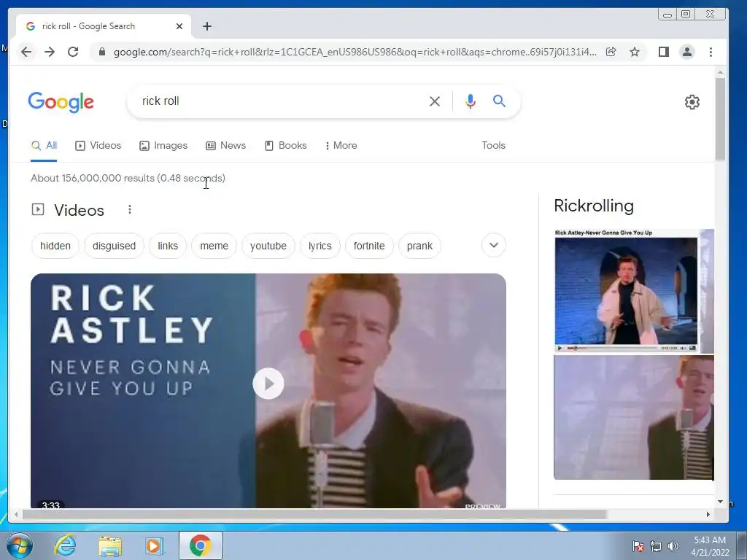Viewport: 747px width, 560px height.
Task: Filter videos by disguised chip
Action: point(114,246)
